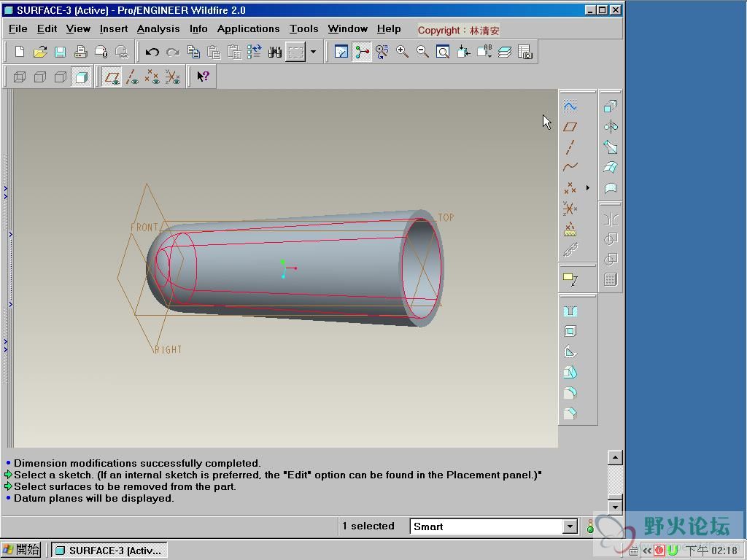Open an existing file with folder icon
The image size is (747, 560).
coord(40,52)
